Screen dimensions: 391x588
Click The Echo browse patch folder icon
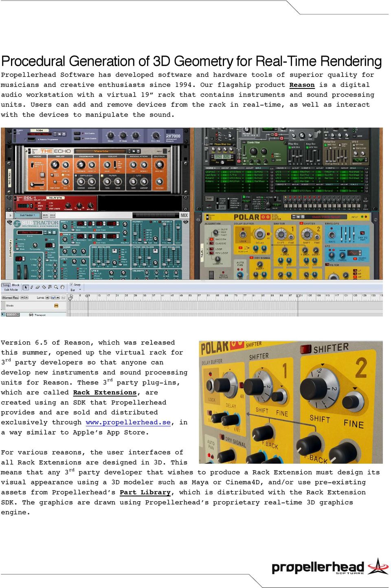click(x=134, y=151)
